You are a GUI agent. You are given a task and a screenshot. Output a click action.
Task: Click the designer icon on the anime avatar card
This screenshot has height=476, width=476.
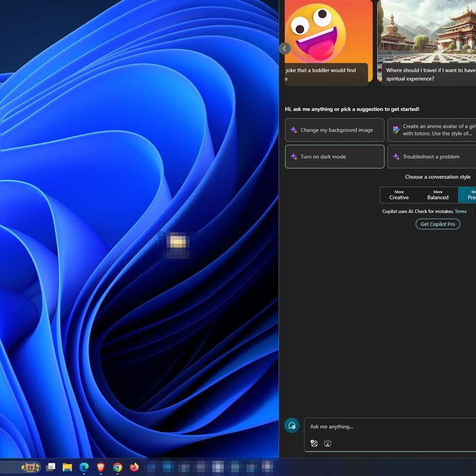[x=396, y=130]
